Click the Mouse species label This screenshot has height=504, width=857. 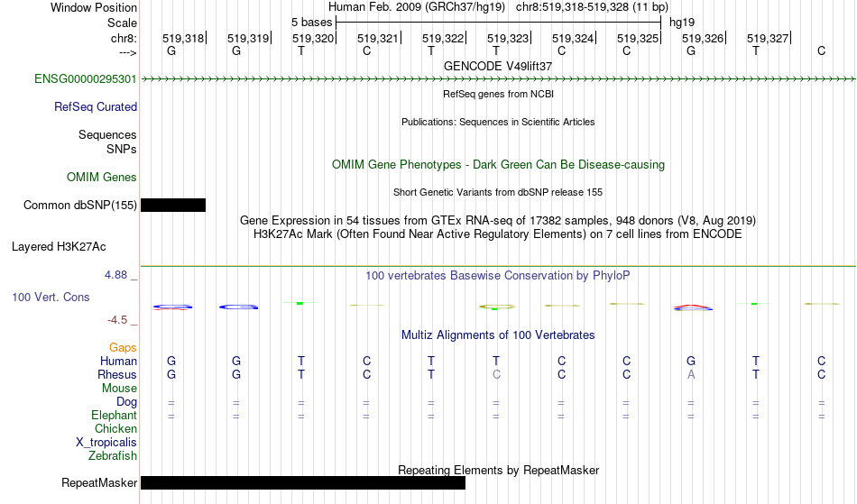click(x=119, y=389)
